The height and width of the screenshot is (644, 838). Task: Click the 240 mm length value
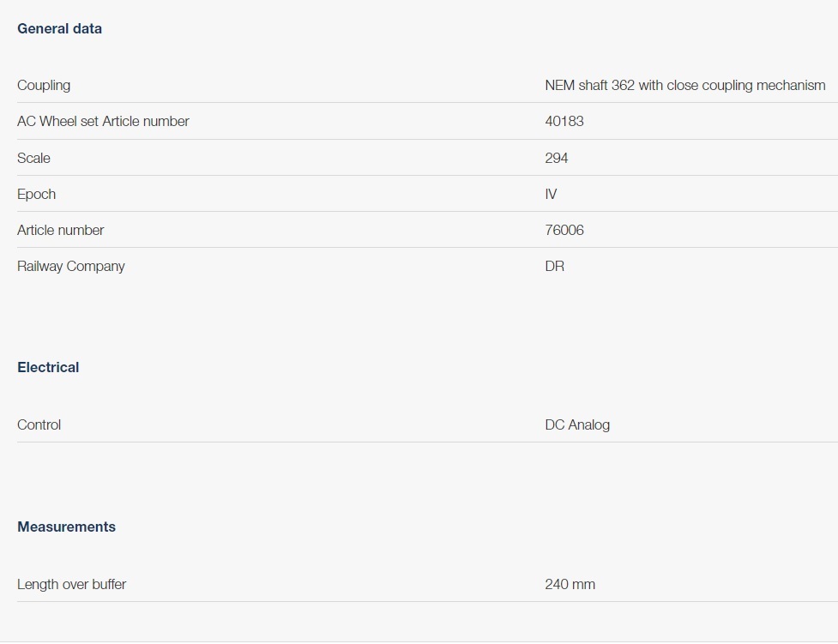tap(570, 584)
